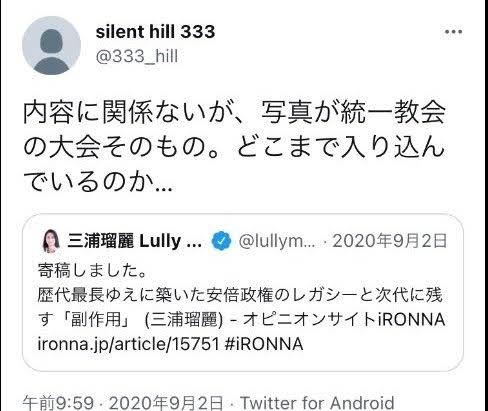Image resolution: width=488 pixels, height=411 pixels.
Task: Click the 午前9:59 tweet timestamp
Action: (x=58, y=403)
